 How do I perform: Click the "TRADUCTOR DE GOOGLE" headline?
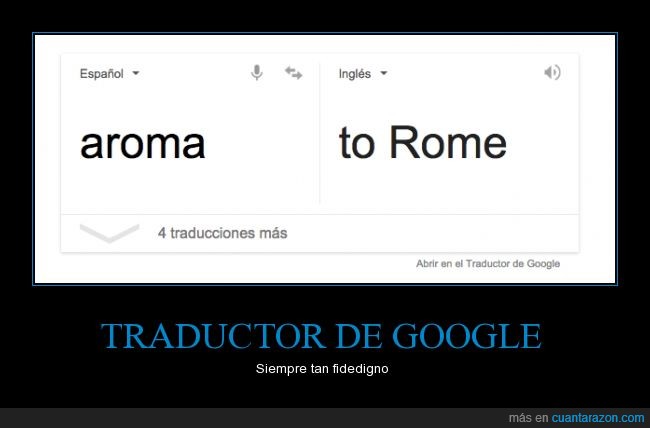click(x=321, y=336)
